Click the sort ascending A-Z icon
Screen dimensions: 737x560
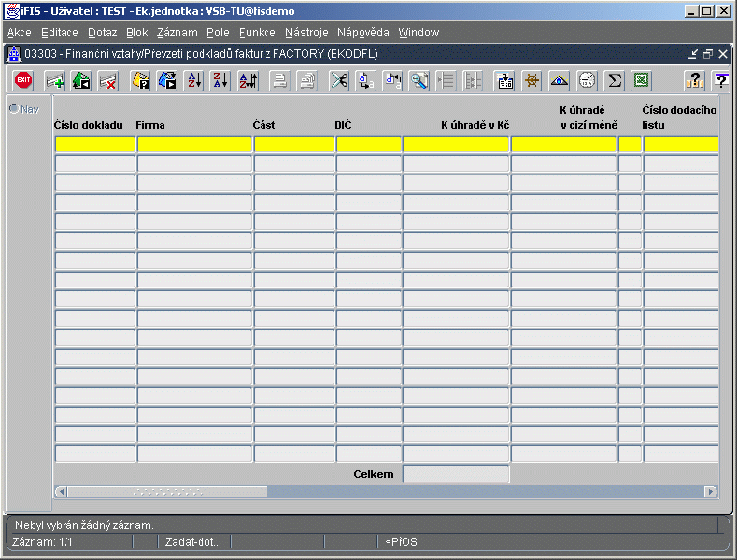point(194,81)
